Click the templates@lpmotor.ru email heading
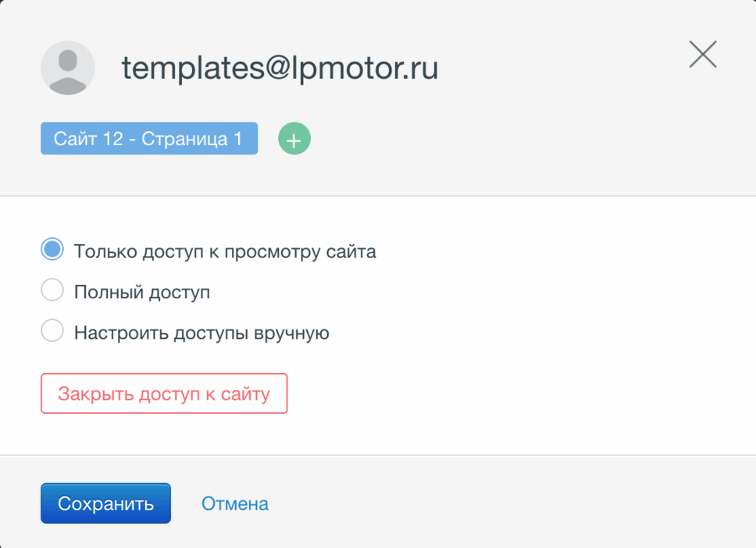Viewport: 756px width, 548px height. tap(280, 68)
